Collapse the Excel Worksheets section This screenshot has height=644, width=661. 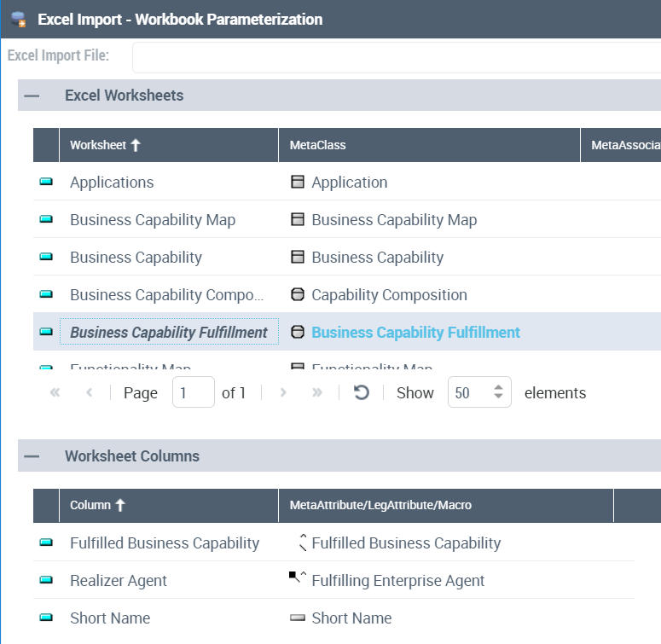pos(32,96)
